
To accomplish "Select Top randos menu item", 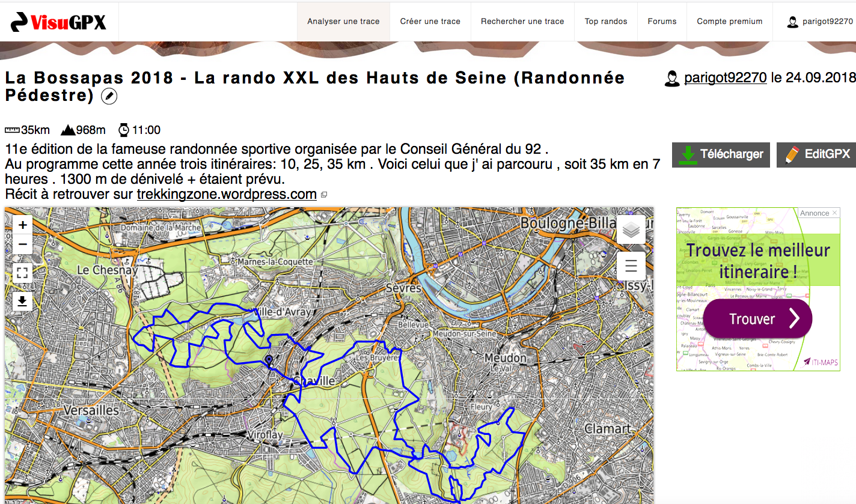I will pos(605,22).
